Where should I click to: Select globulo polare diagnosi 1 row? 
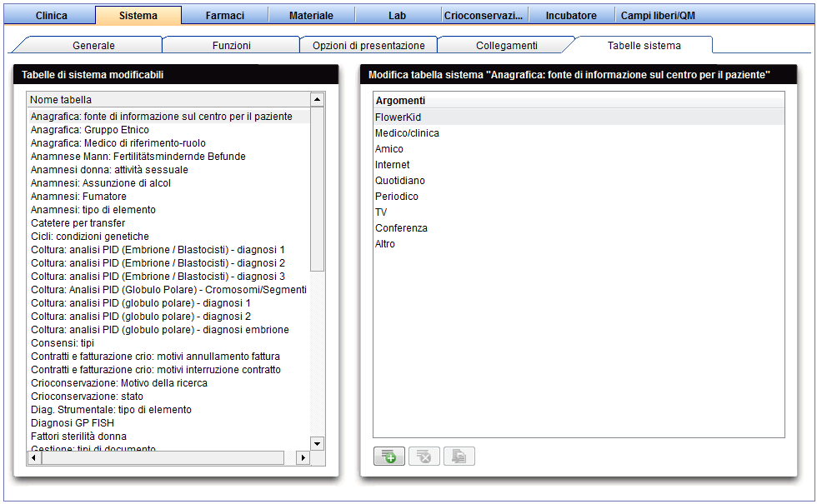point(168,303)
